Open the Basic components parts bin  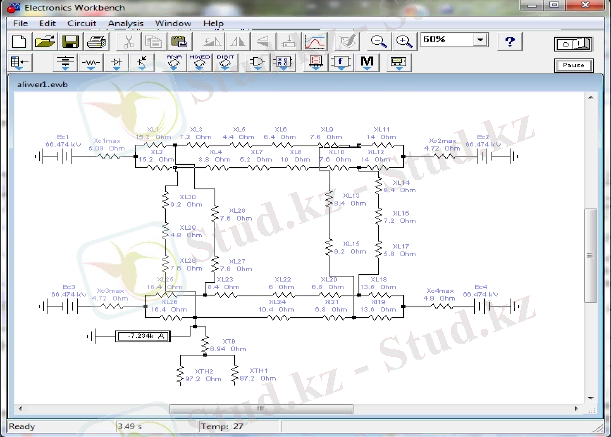pyautogui.click(x=93, y=63)
